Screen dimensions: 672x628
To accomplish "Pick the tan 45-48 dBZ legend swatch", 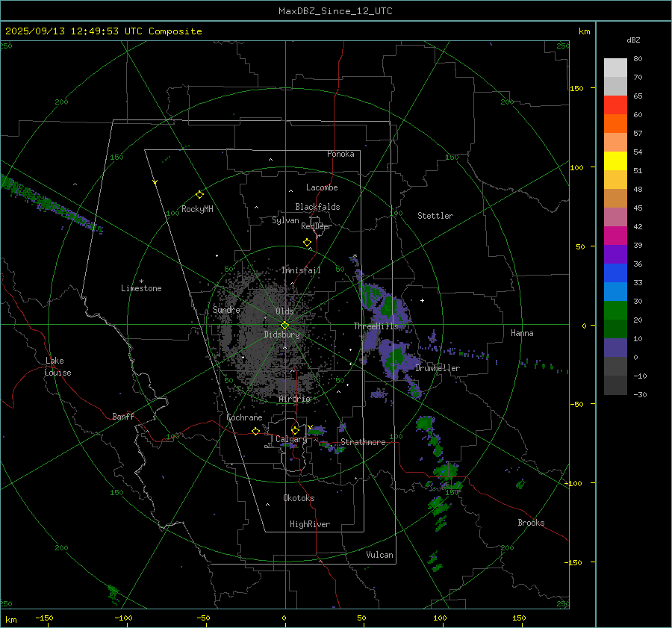I will [615, 199].
